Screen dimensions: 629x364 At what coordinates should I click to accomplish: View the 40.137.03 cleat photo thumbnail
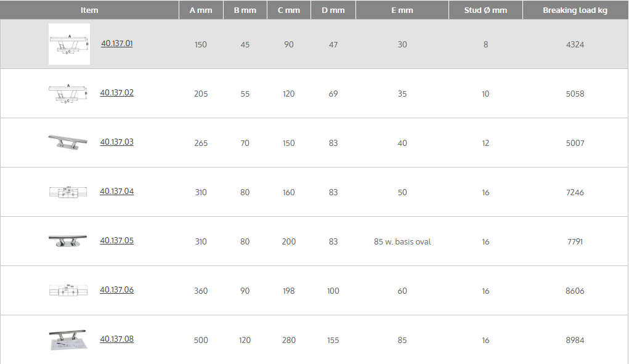coord(68,142)
